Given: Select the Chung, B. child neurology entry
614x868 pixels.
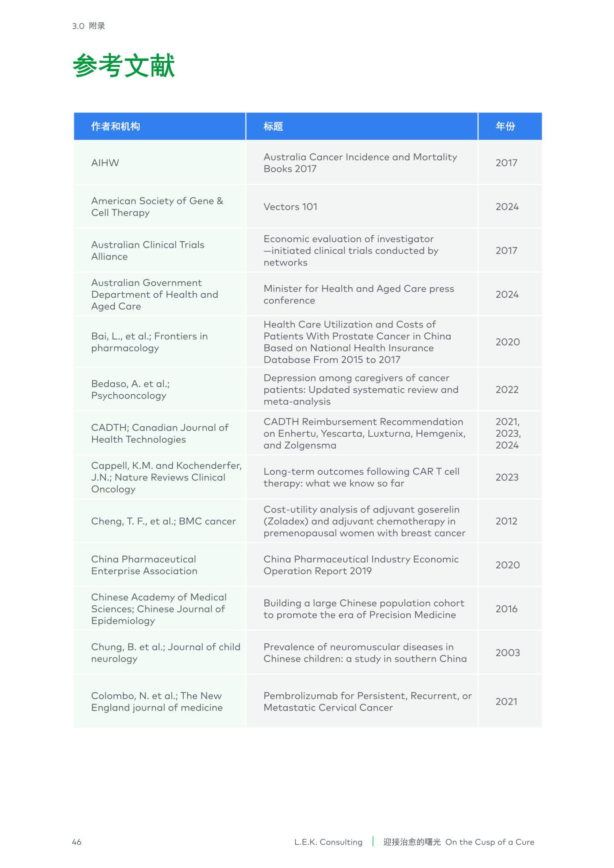Looking at the screenshot, I should 165,653.
